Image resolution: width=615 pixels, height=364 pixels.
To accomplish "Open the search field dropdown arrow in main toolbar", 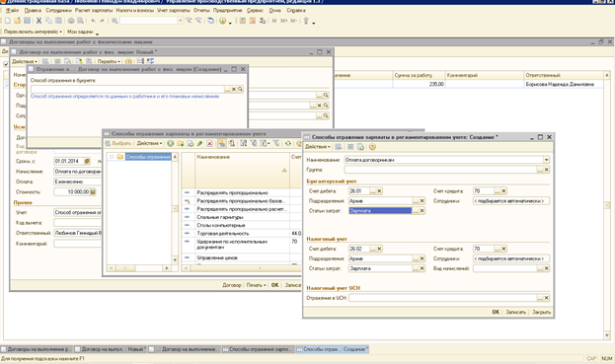I will coord(180,21).
